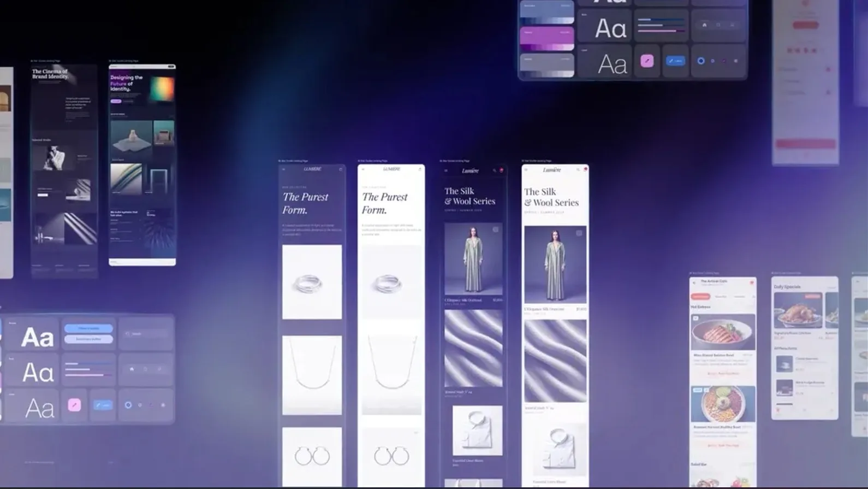Click the back arrow in The Artisan Cafe screen
Screen dimensions: 868x489
pos(694,282)
